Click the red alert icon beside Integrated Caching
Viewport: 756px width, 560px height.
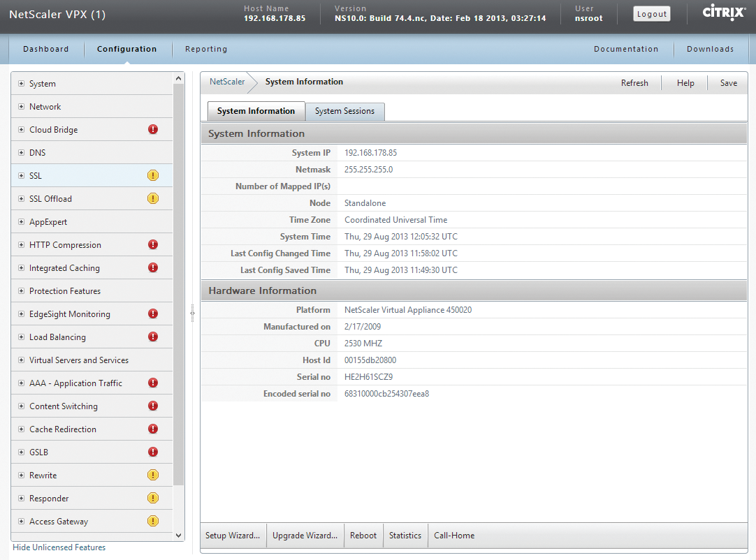pos(153,267)
